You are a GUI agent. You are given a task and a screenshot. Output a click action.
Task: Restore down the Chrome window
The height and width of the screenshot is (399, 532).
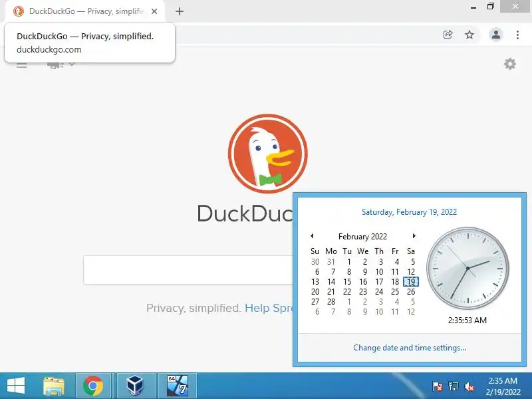(491, 7)
